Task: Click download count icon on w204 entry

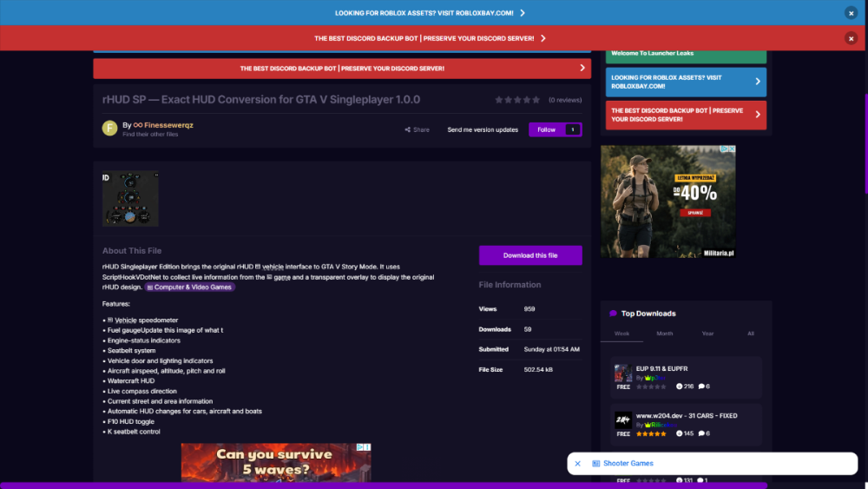Action: coord(680,433)
